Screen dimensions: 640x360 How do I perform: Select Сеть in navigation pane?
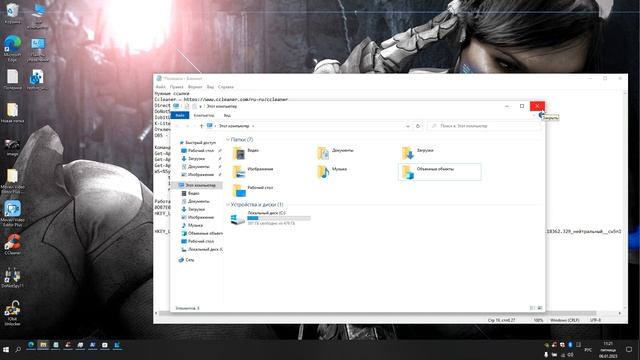coord(186,260)
